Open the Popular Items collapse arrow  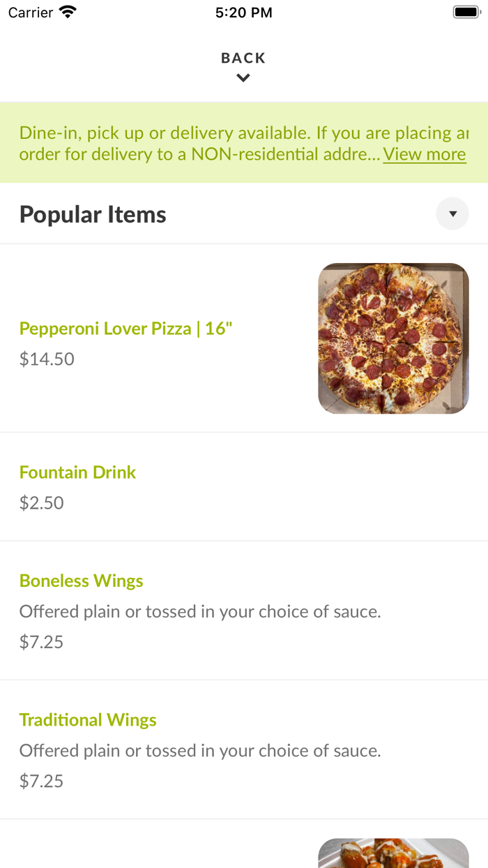[452, 214]
